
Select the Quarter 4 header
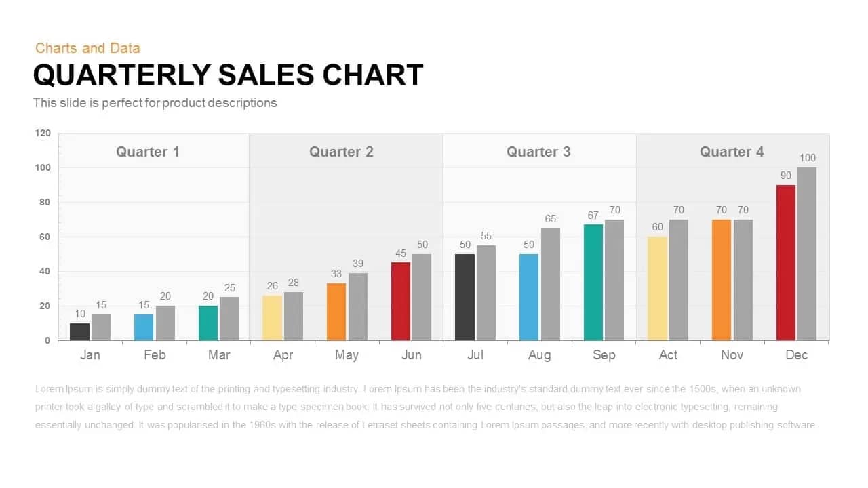(732, 152)
